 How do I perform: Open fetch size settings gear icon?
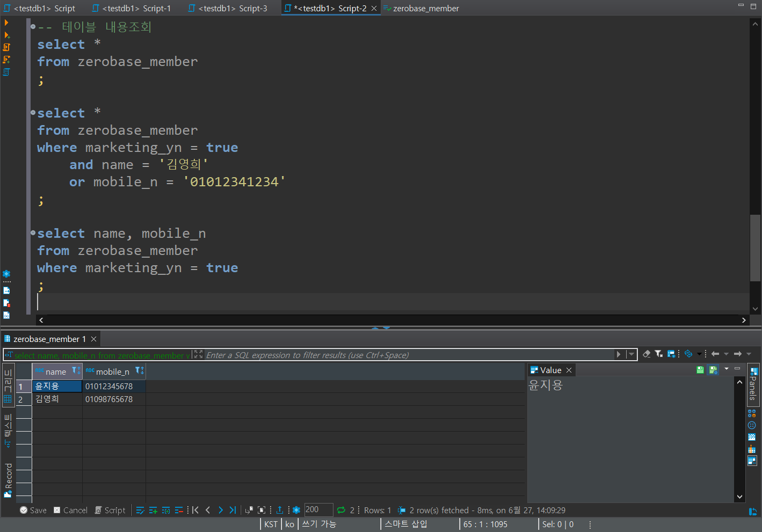[x=296, y=510]
